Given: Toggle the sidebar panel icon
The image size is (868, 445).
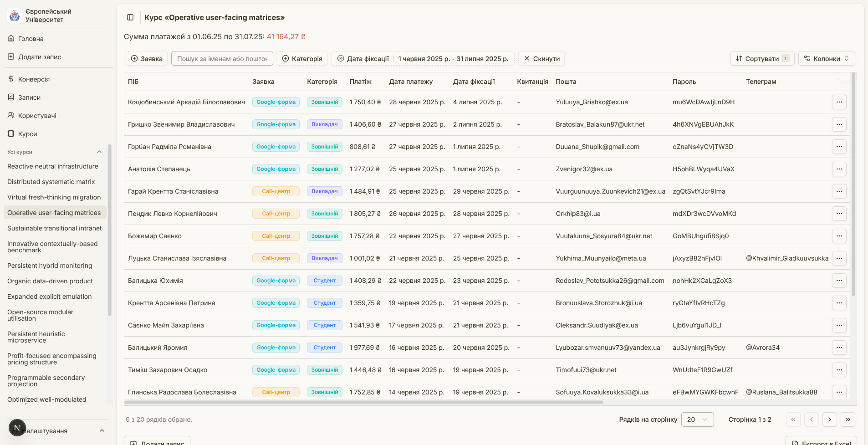Looking at the screenshot, I should click(x=130, y=17).
